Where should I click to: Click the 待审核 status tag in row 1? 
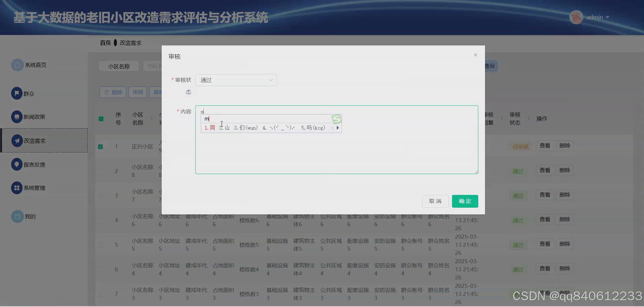point(521,147)
